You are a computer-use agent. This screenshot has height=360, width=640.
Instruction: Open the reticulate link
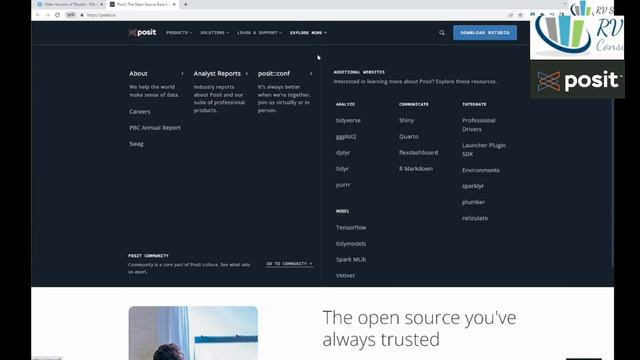(475, 218)
